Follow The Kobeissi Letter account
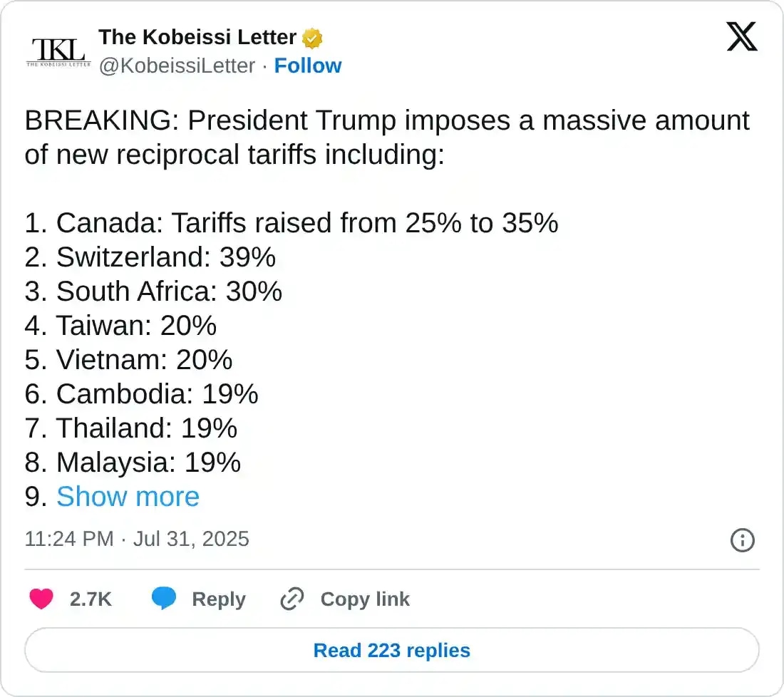This screenshot has width=784, height=697. pyautogui.click(x=308, y=66)
